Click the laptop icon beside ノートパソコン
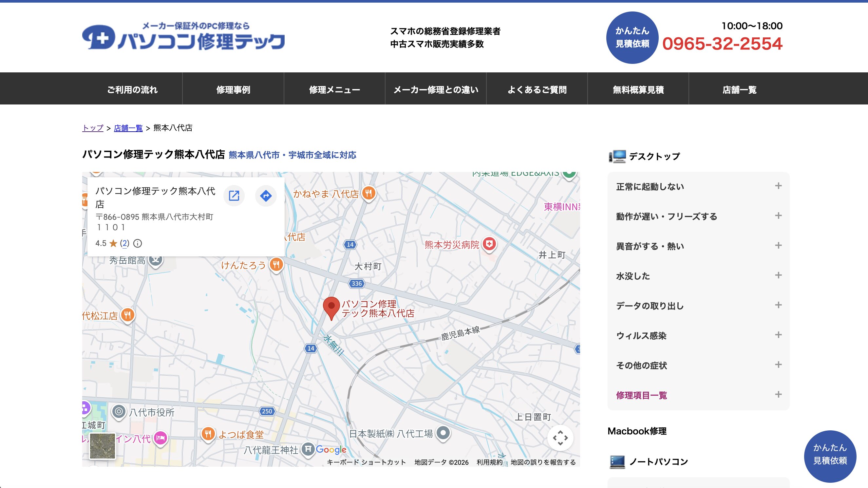The image size is (868, 488). [x=617, y=462]
